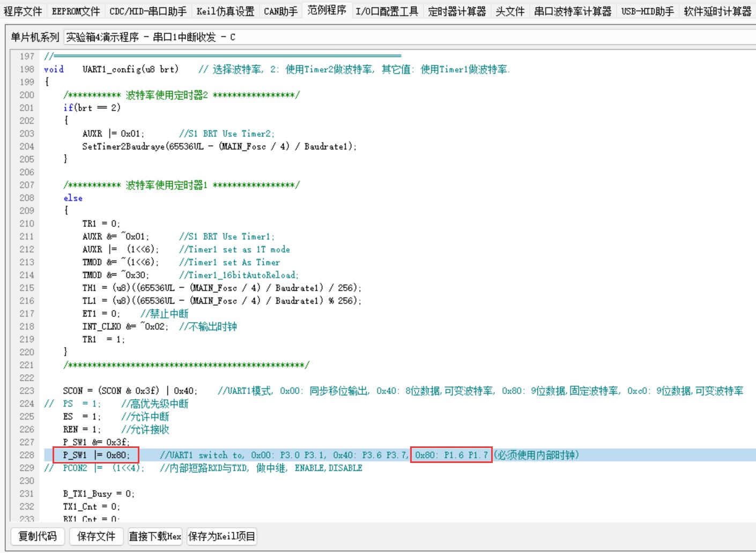The width and height of the screenshot is (756, 553).
Task: Click the TR1 = 1; statement
Action: (x=103, y=339)
